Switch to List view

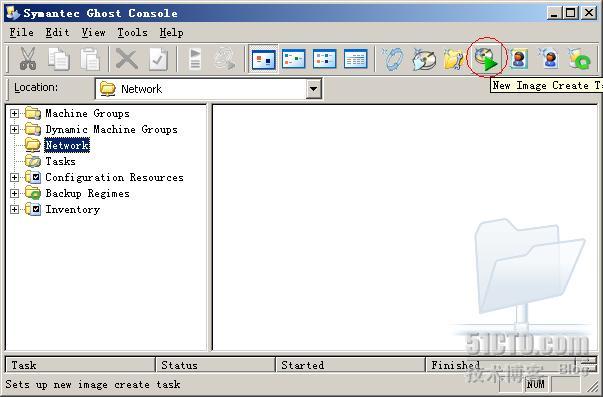click(x=325, y=59)
